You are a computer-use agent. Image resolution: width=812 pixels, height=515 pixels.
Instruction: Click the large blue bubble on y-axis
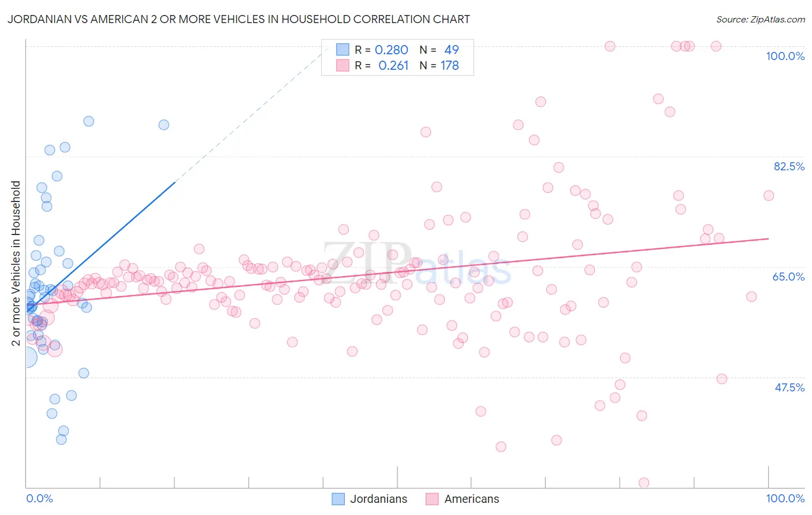pos(27,358)
